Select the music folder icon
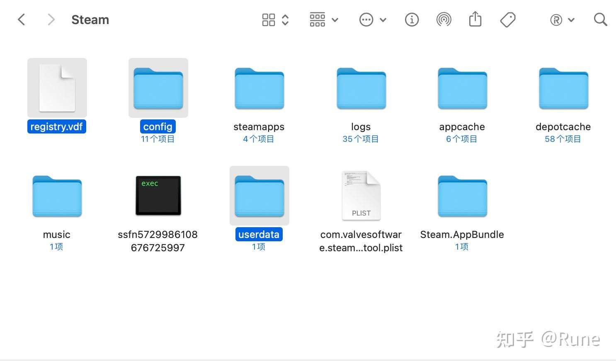Image resolution: width=616 pixels, height=364 pixels. click(x=57, y=196)
